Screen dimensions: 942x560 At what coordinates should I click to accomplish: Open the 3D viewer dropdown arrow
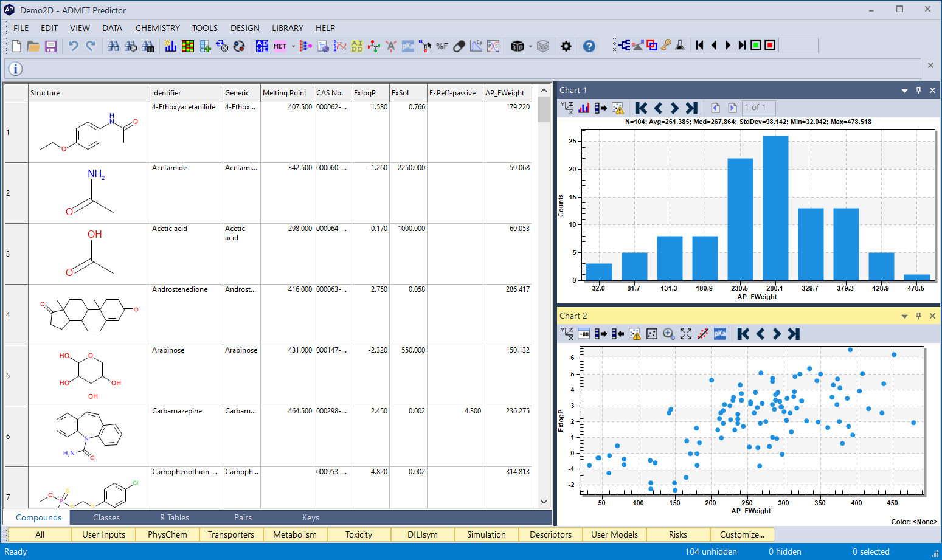530,46
